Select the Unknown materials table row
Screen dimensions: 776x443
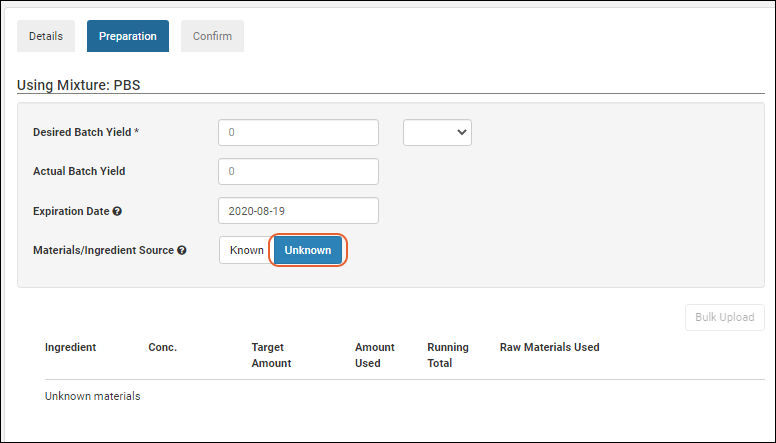click(x=93, y=396)
